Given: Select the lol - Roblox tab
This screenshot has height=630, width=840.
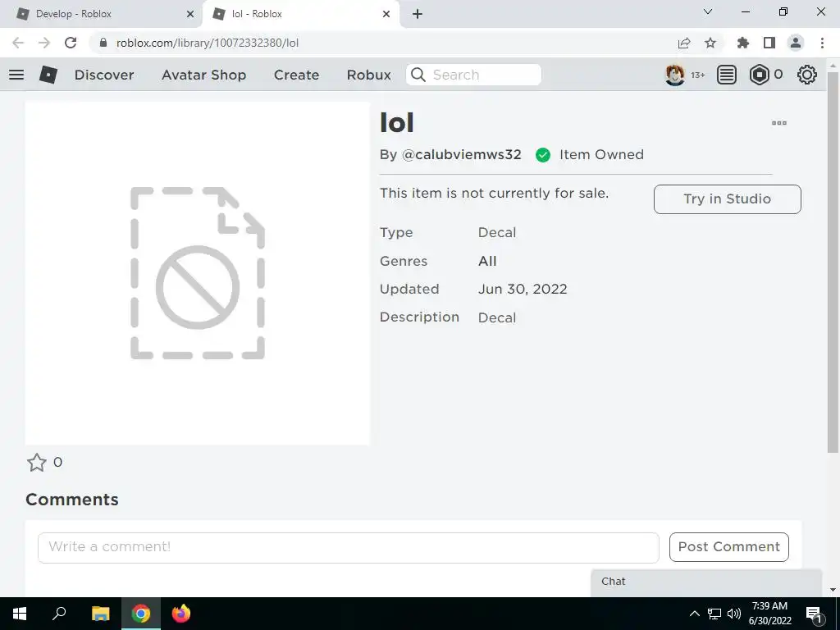Looking at the screenshot, I should [300, 14].
